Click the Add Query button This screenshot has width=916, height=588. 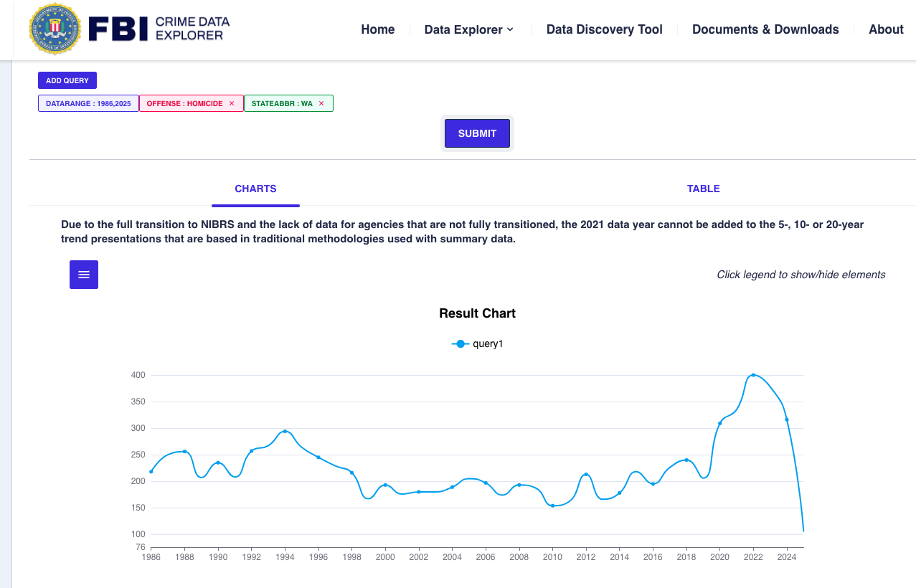[x=67, y=80]
